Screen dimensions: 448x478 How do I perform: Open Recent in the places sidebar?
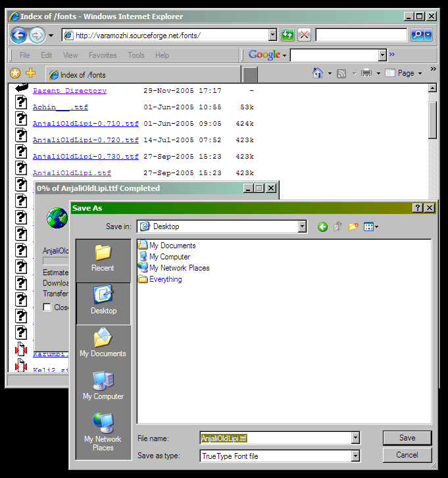tap(103, 257)
